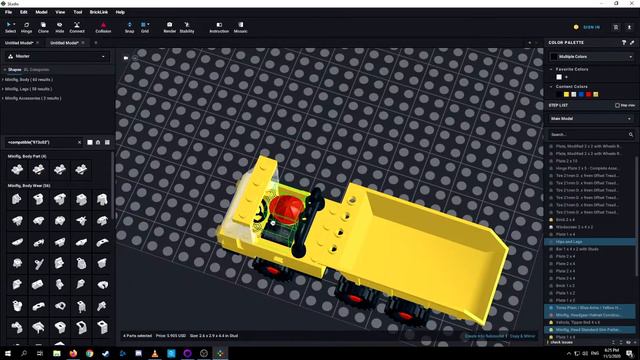Collapse the Favorite Colors section
640x360 pixels.
coord(551,70)
